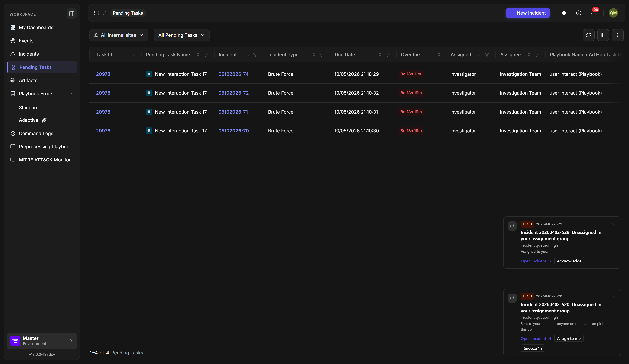This screenshot has height=364, width=629.
Task: Filter the Incident Type column
Action: [321, 55]
